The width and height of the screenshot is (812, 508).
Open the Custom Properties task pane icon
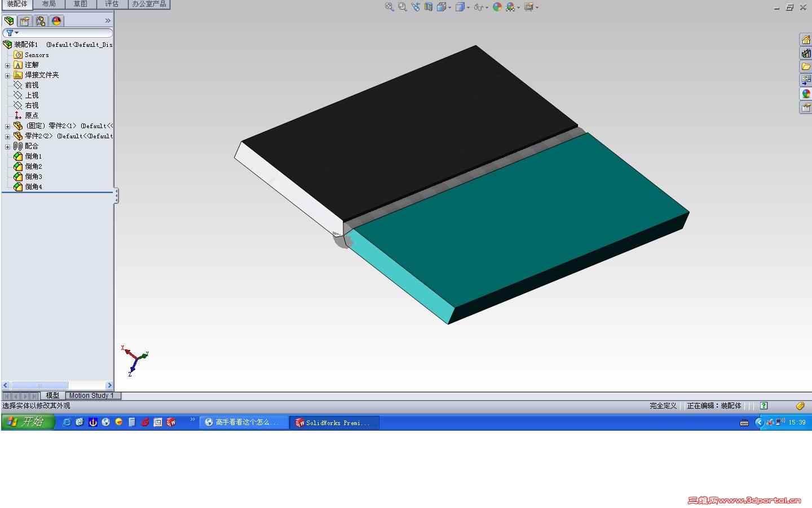pyautogui.click(x=806, y=107)
